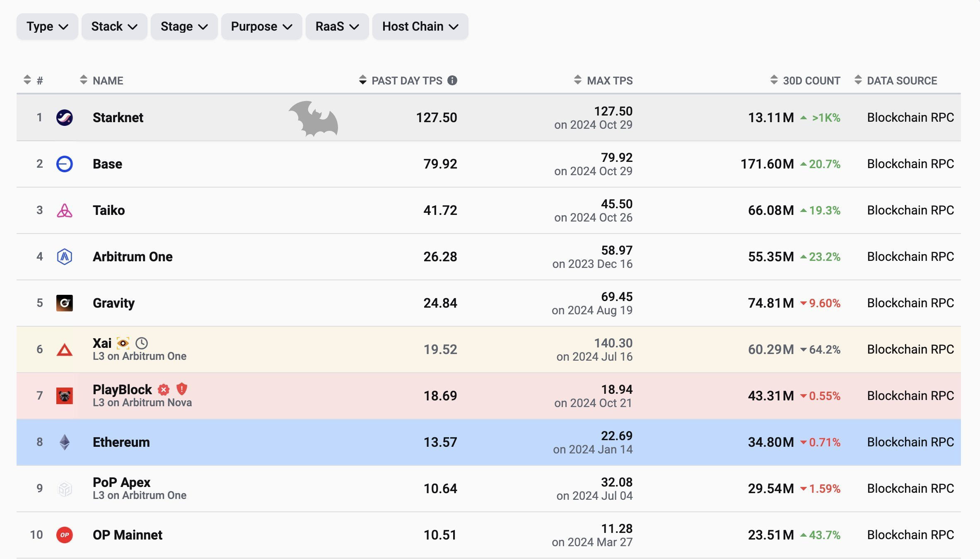Viewport: 980px width, 559px height.
Task: Click the Ethereum diamond logo
Action: pos(65,442)
